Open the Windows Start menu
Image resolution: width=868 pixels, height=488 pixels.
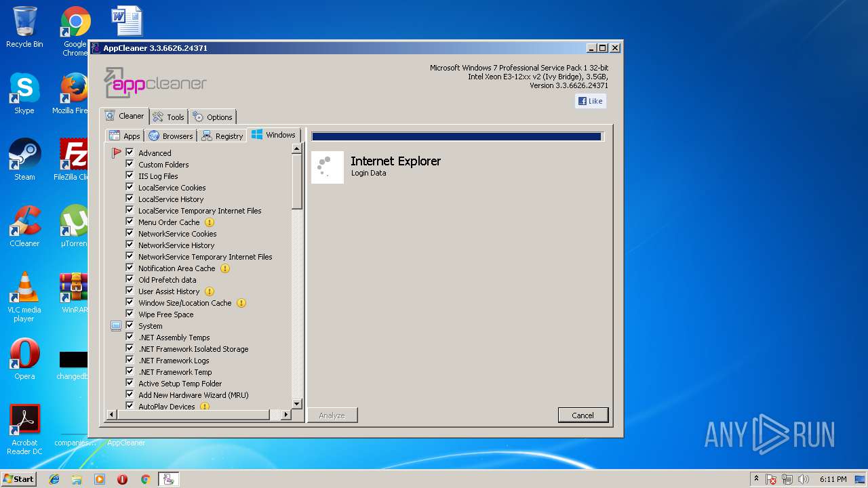click(19, 479)
